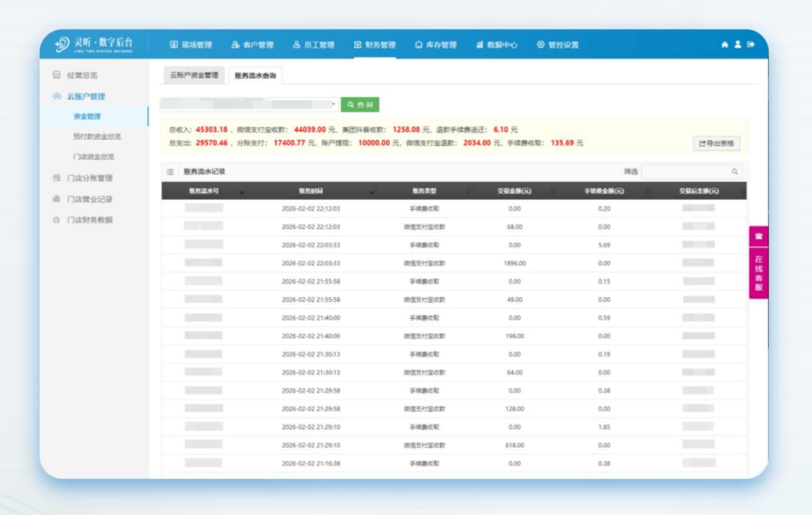Click the fee amount 0.59 cell
This screenshot has width=812, height=515.
pos(605,318)
